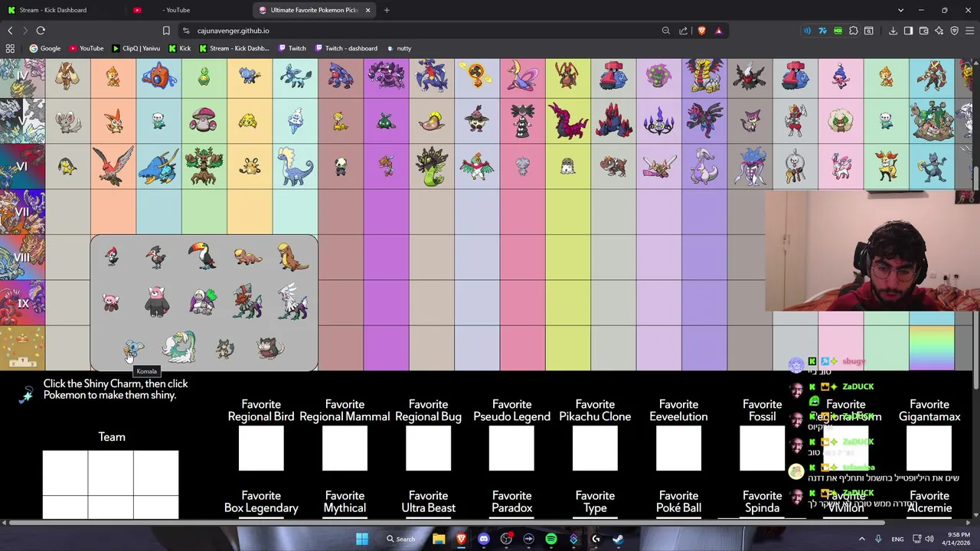Click the Favorite Pseudo Legend slot
This screenshot has height=551, width=980.
pyautogui.click(x=511, y=448)
